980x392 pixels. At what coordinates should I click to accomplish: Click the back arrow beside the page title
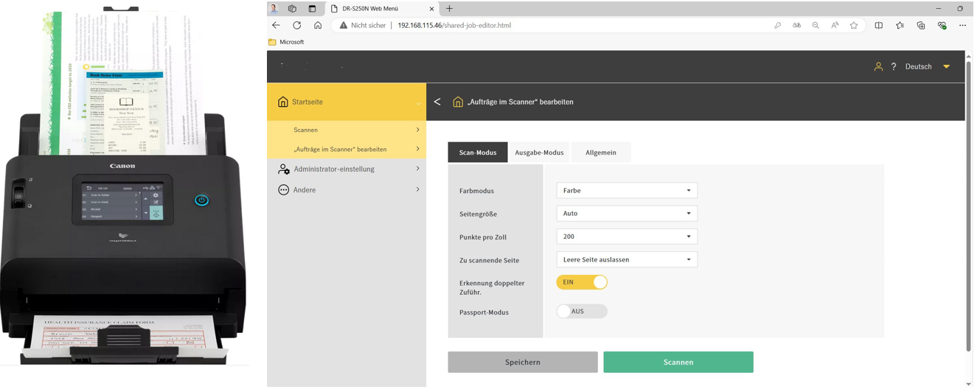[x=437, y=102]
